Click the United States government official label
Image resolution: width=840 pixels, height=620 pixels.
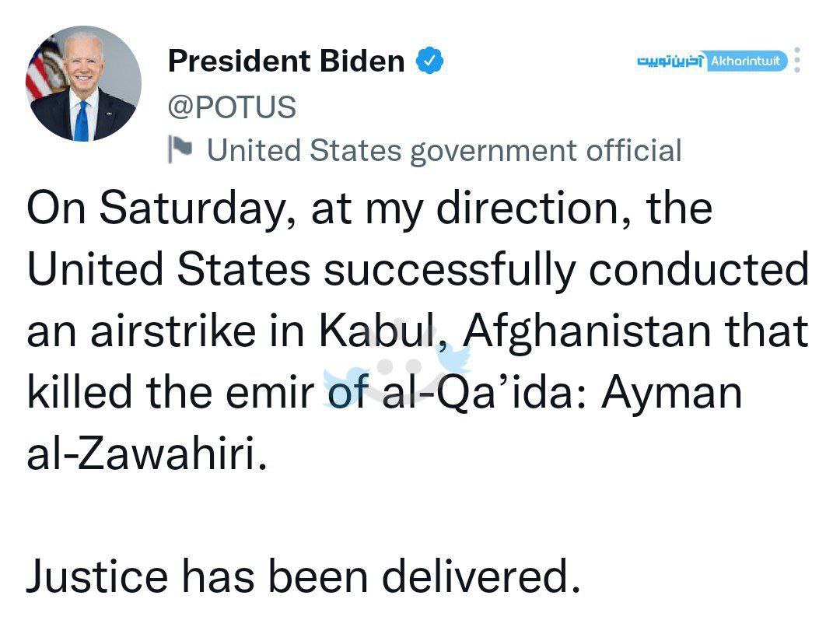(x=444, y=150)
